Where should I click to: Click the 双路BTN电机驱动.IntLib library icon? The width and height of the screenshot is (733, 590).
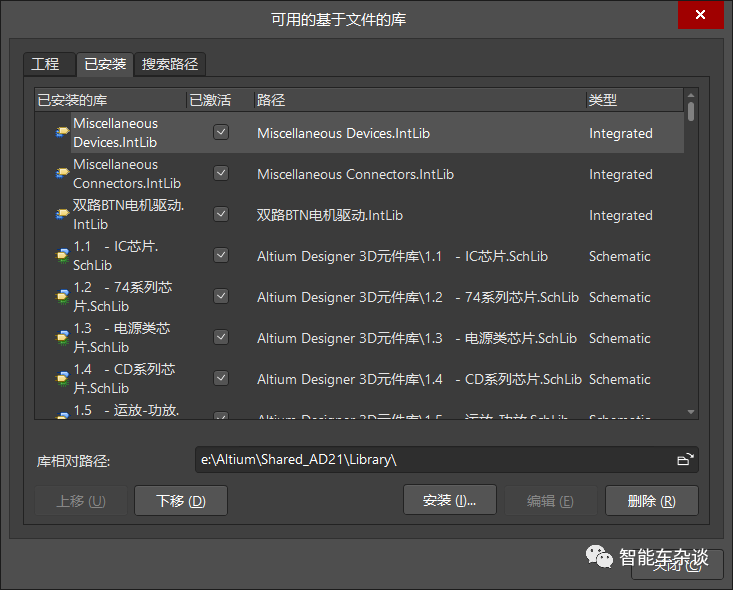(x=62, y=214)
